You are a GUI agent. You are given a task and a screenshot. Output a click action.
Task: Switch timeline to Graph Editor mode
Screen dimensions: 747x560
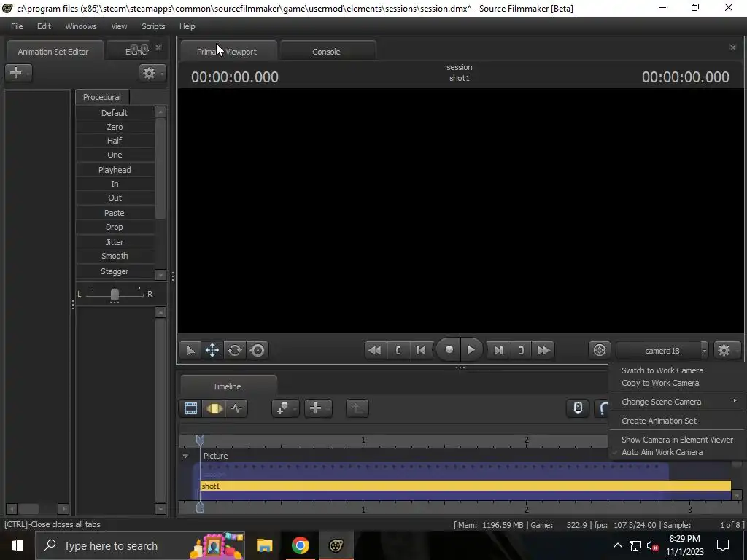(x=237, y=408)
